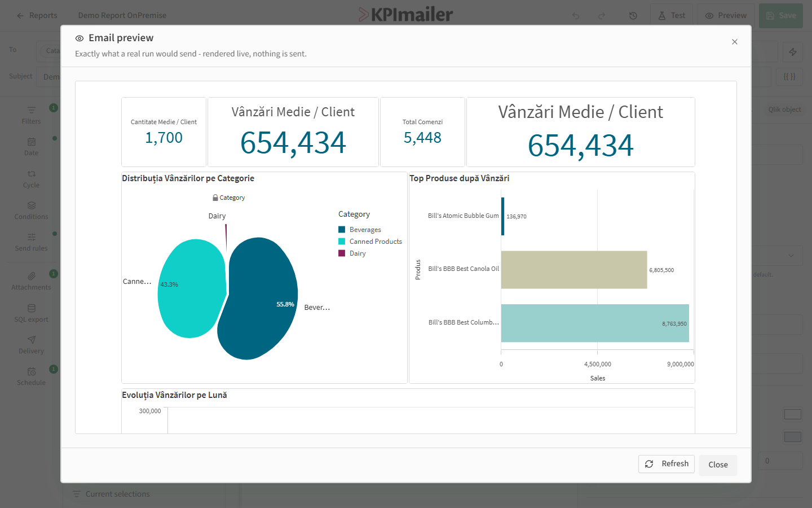Open the Filters sidebar section

pyautogui.click(x=32, y=115)
